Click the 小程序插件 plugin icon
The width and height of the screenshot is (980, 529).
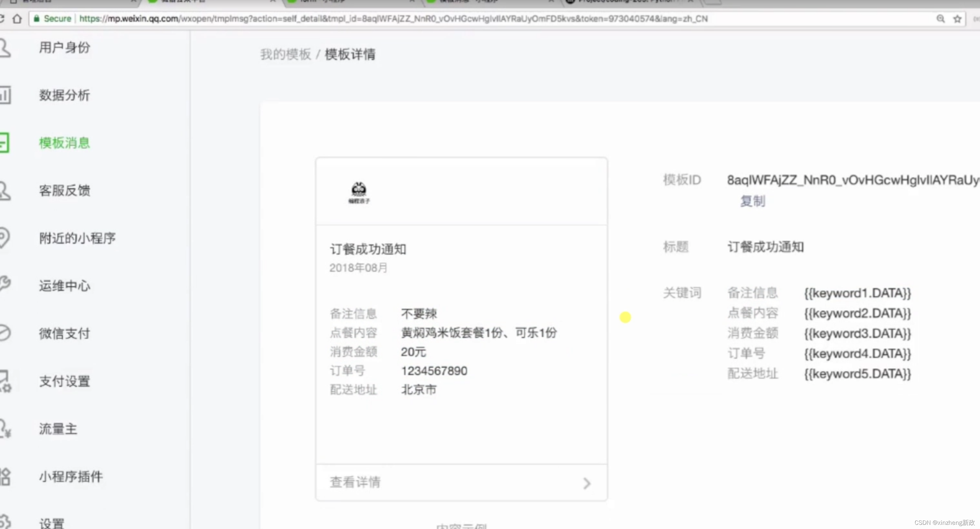click(x=5, y=476)
